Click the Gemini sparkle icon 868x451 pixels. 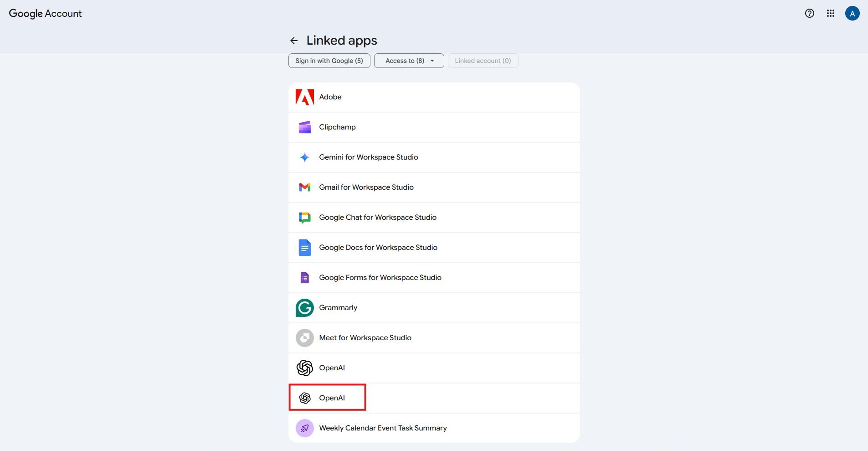(x=305, y=157)
